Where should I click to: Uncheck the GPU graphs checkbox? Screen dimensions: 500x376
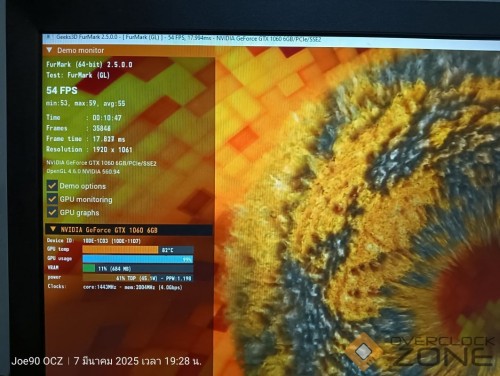coord(52,212)
